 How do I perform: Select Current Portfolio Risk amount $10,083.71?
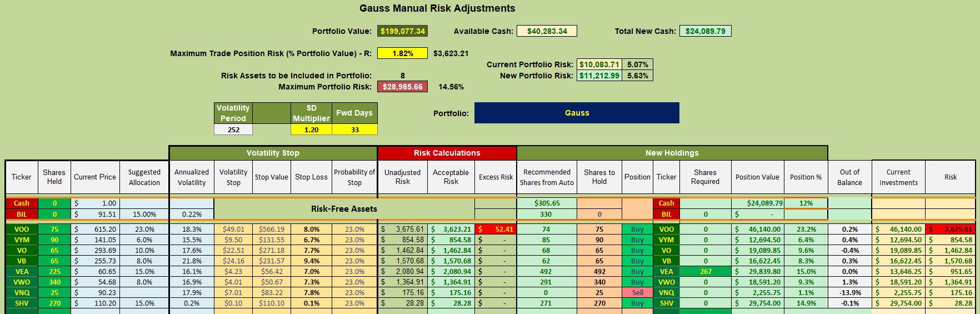point(599,64)
